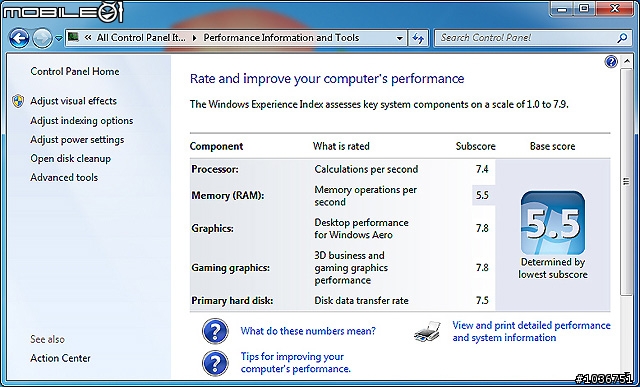Click the shield icon by Adjust visual effects
The image size is (640, 387).
[x=18, y=101]
